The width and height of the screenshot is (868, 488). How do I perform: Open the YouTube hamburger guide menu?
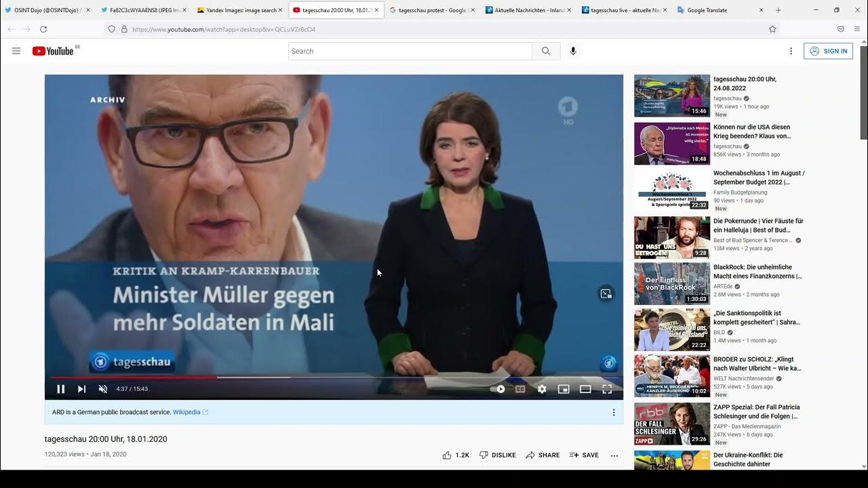16,51
